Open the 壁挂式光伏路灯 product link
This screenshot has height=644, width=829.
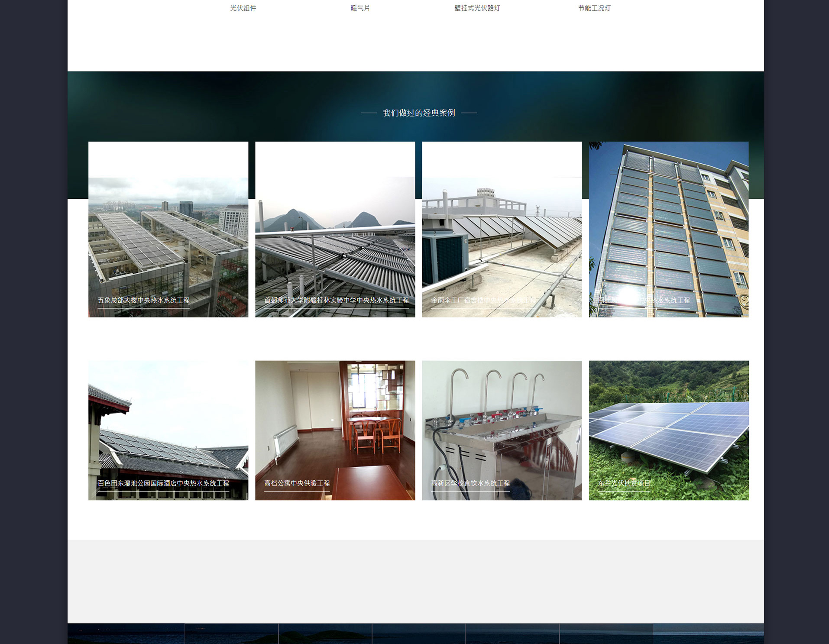click(477, 8)
